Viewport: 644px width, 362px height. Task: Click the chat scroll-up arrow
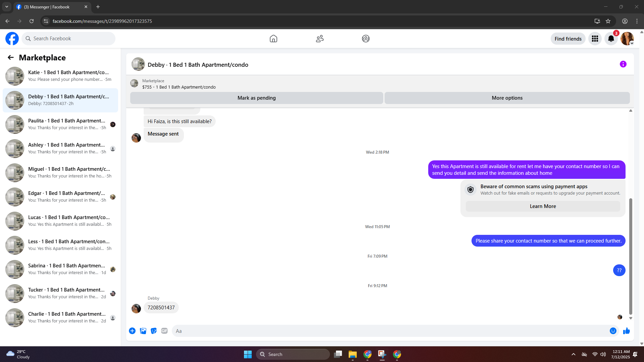631,111
